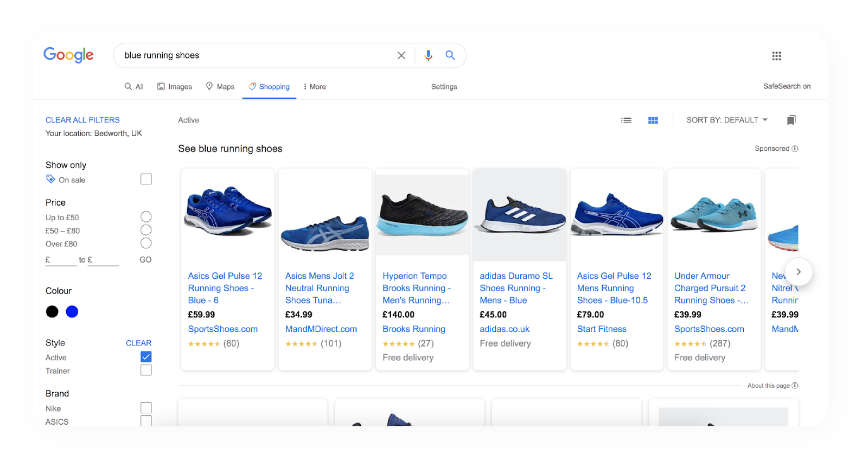Click the £34.99 price
The height and width of the screenshot is (467, 868).
tap(299, 315)
